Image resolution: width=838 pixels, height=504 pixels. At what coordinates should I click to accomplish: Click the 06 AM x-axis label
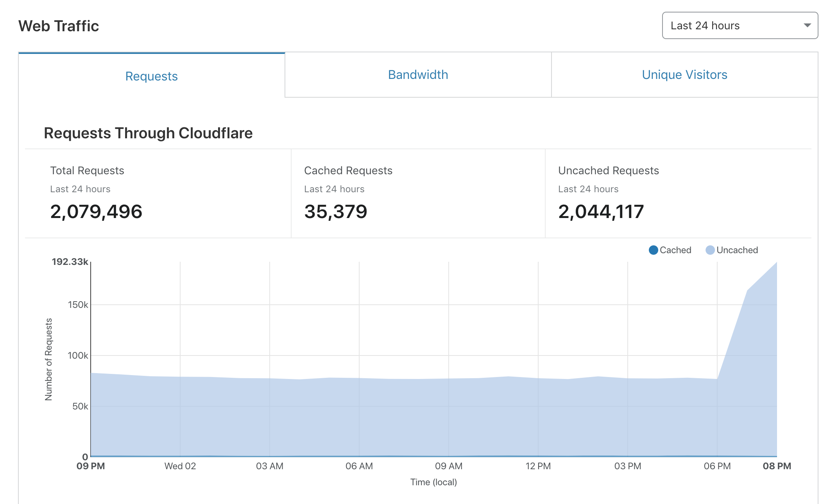tap(359, 466)
